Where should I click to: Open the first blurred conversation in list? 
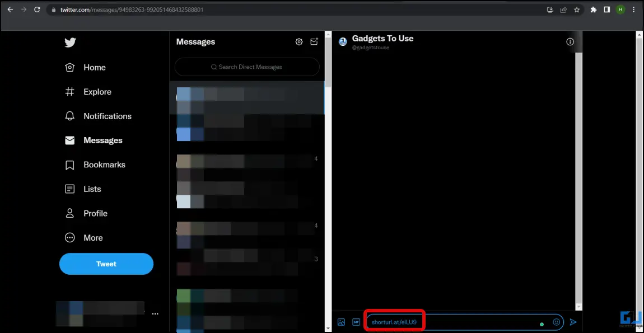(x=247, y=98)
